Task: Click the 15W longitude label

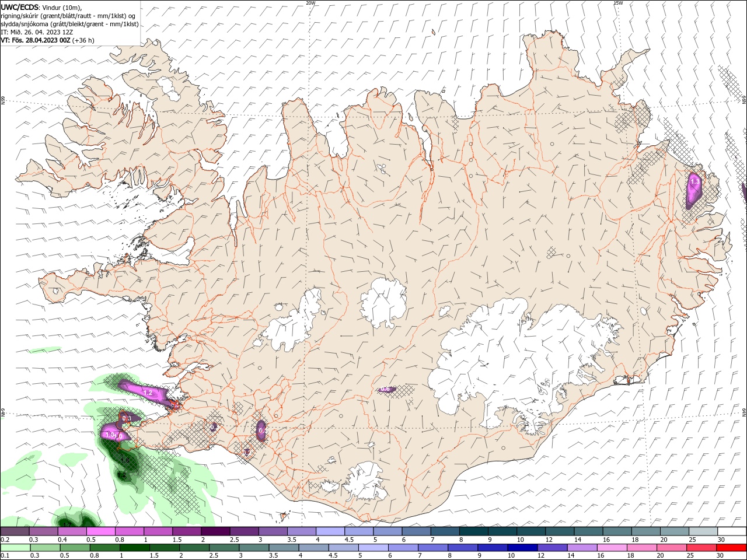Action: pos(618,3)
